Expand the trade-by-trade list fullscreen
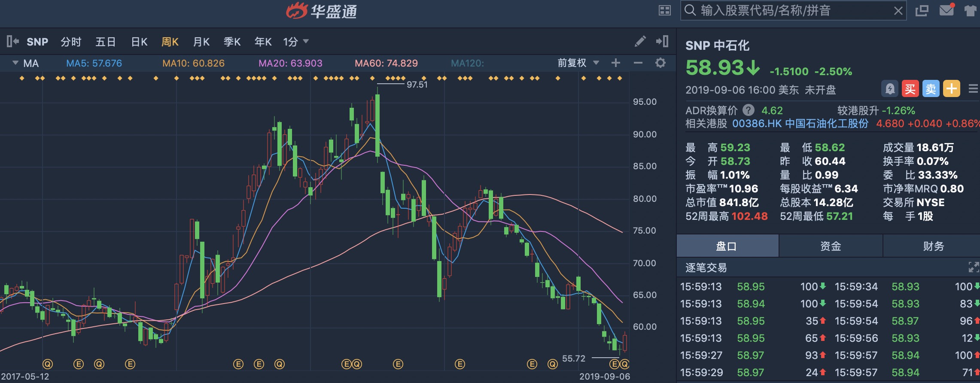 point(973,267)
